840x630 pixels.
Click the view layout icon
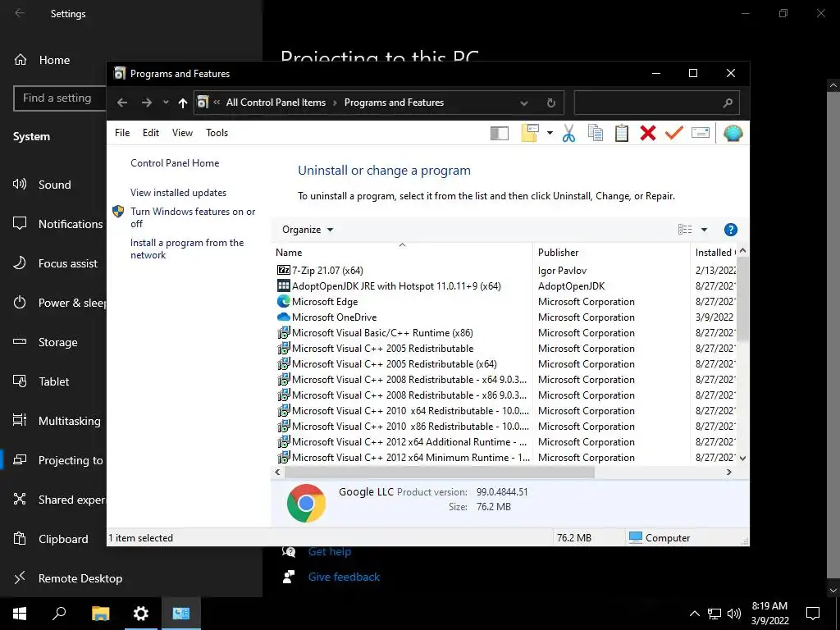[x=685, y=230]
